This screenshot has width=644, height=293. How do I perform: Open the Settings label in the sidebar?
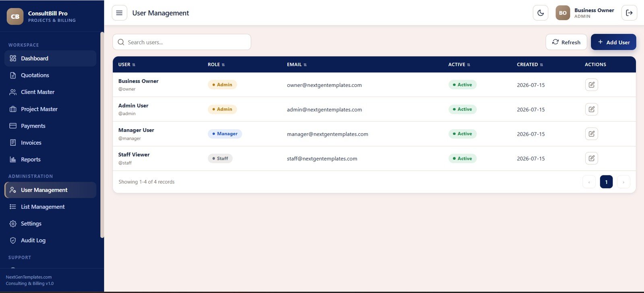click(x=31, y=224)
